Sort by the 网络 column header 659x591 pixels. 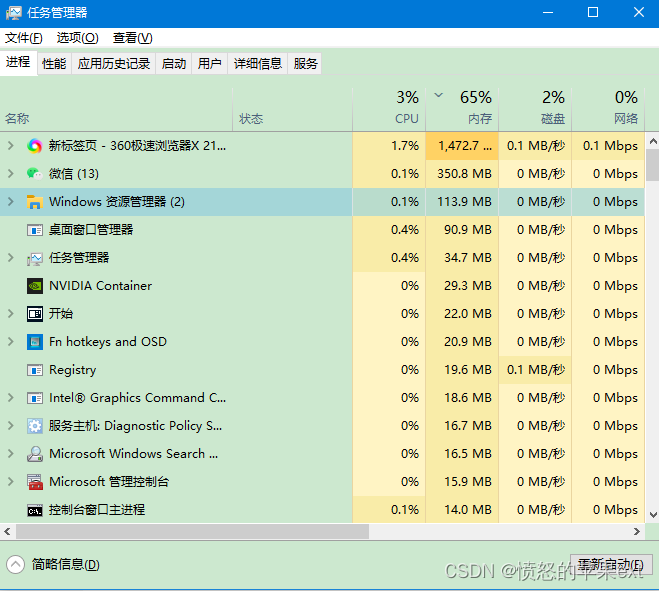pos(608,109)
